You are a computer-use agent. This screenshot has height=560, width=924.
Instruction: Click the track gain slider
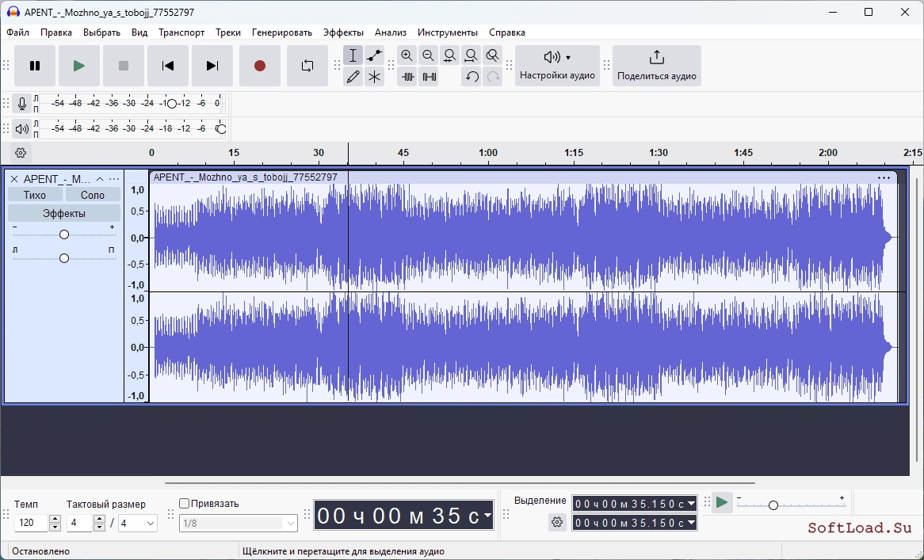(x=64, y=234)
